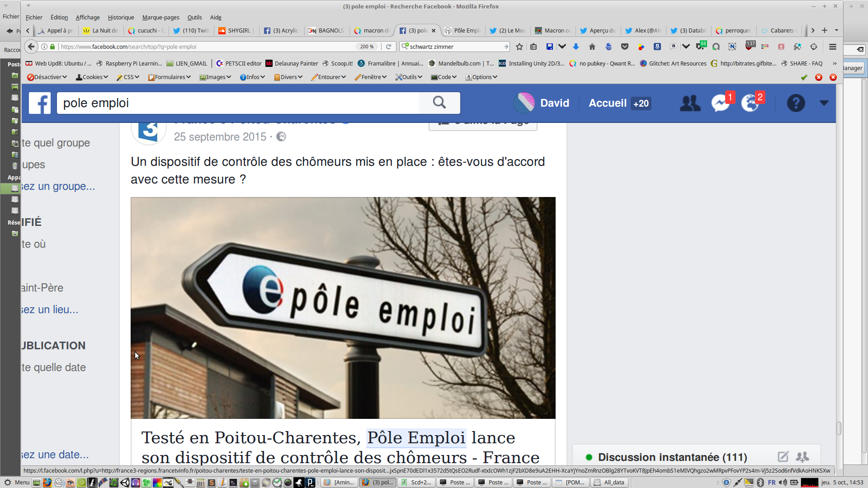Viewport: 868px width, 488px height.
Task: Bookmark page with the star icon
Action: coord(519,47)
